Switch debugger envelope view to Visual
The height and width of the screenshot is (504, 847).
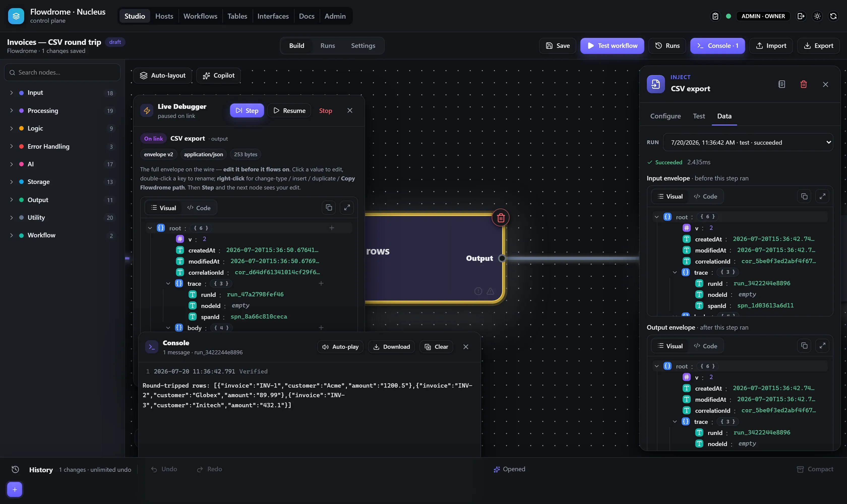point(163,208)
